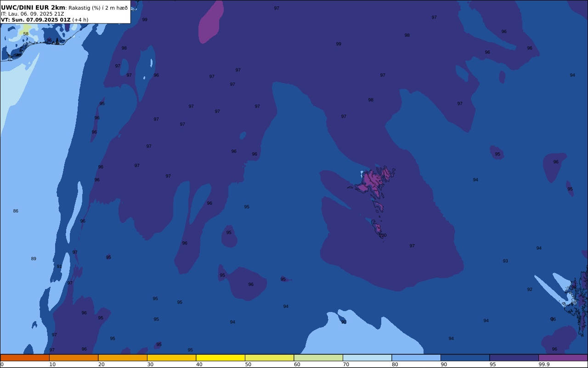
Task: Click the pale blue 70–80 legend swatch
Action: click(367, 357)
